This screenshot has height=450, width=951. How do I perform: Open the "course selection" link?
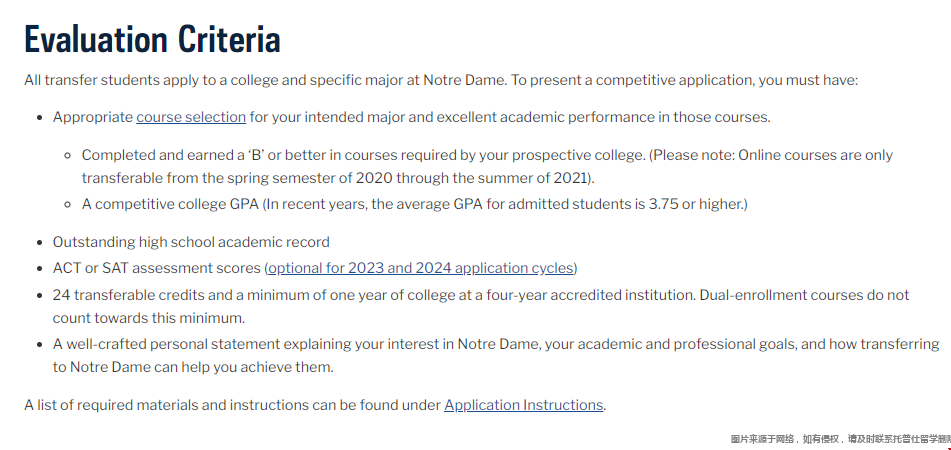pyautogui.click(x=191, y=117)
